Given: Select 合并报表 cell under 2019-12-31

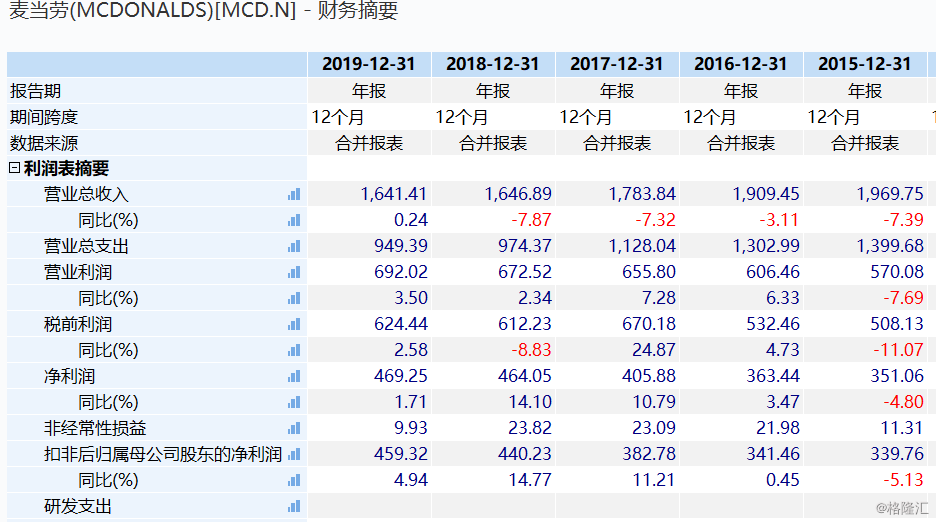Looking at the screenshot, I should (x=369, y=143).
